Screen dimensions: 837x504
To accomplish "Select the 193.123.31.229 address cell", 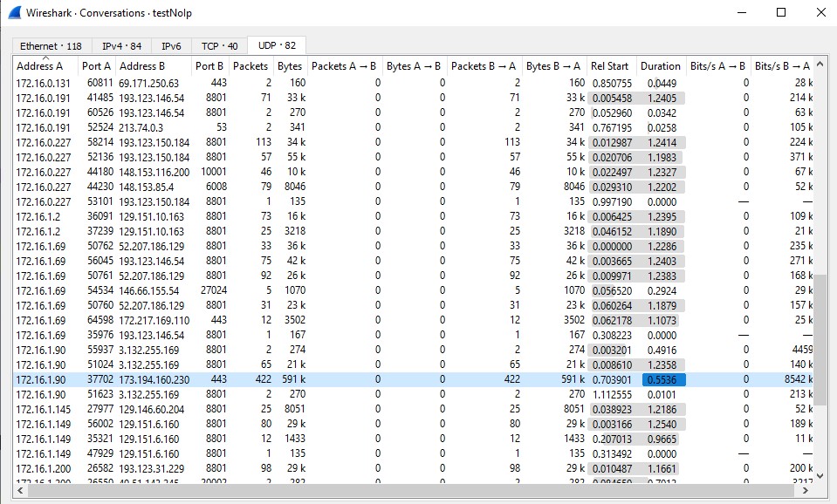I will coord(152,469).
